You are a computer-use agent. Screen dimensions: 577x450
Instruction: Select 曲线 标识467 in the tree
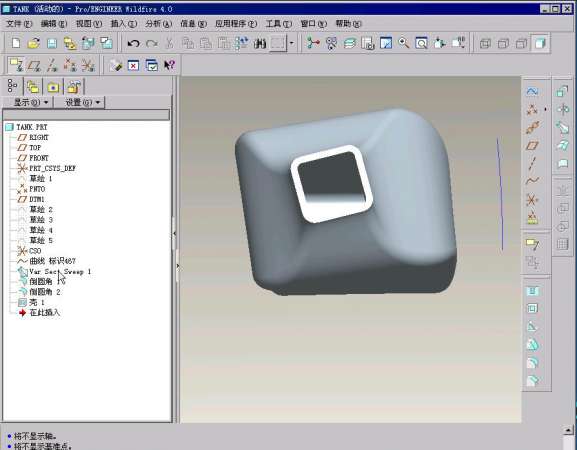[x=53, y=261]
